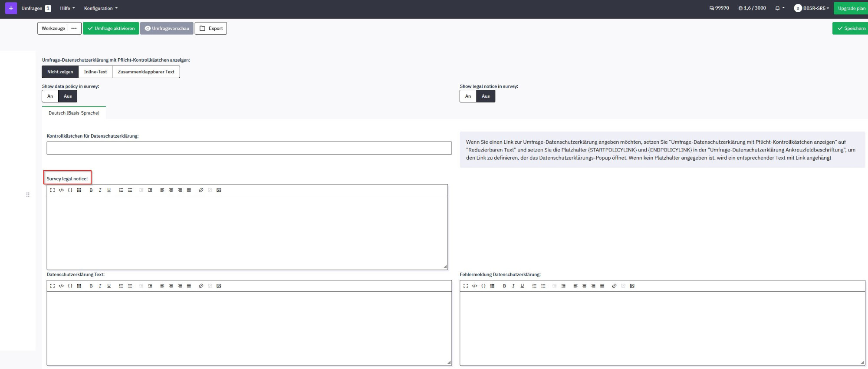This screenshot has height=369, width=868.
Task: Apply underline in Fehlermeldung Datenschutzerklärung editor
Action: [522, 286]
